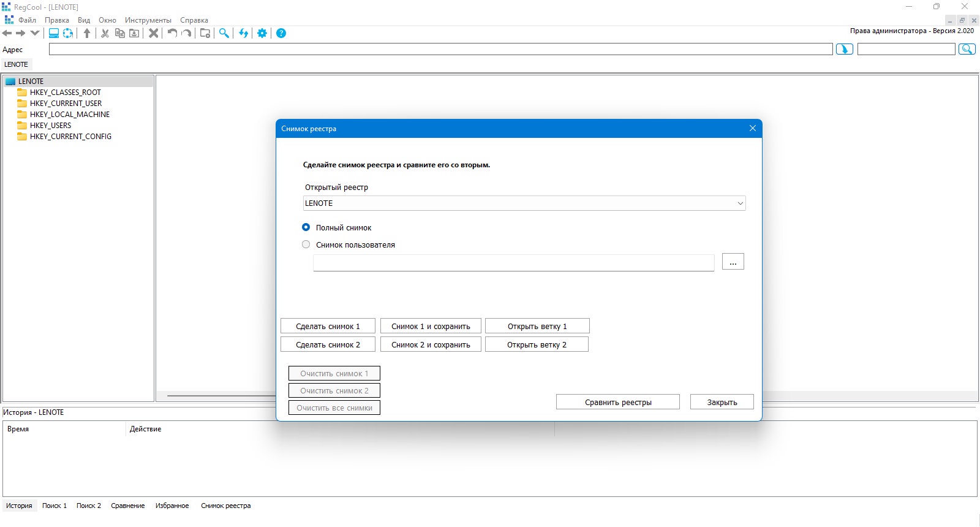
Task: Click the Закрыть button in the dialog
Action: tap(722, 402)
